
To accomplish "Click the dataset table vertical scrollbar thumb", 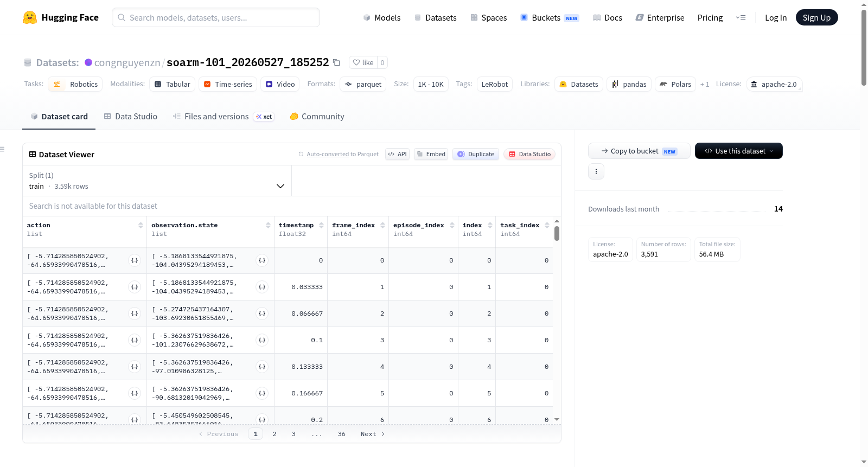I will (557, 233).
